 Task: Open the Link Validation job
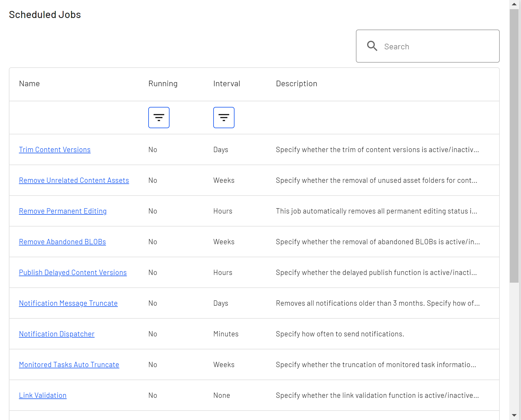click(x=43, y=395)
